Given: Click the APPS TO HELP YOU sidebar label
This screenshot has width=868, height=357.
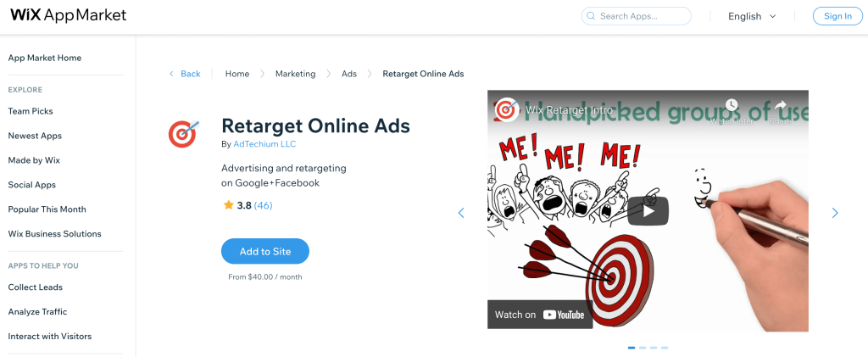Looking at the screenshot, I should 43,265.
